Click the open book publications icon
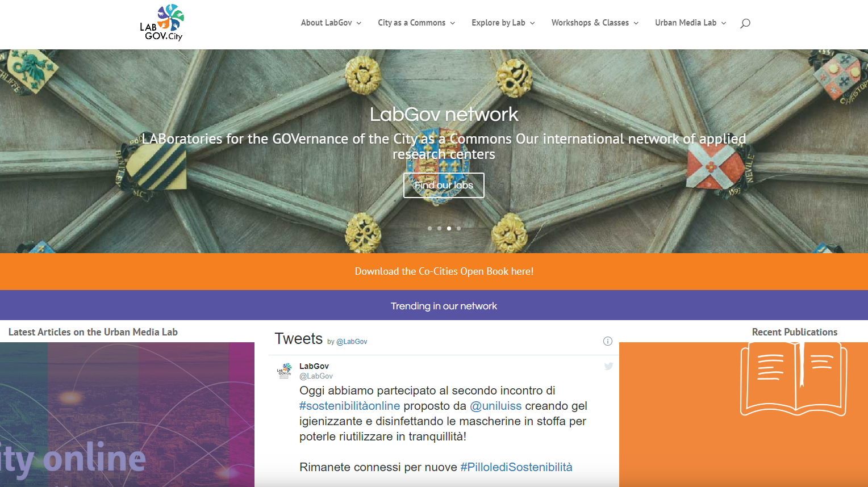The height and width of the screenshot is (487, 868). point(794,379)
